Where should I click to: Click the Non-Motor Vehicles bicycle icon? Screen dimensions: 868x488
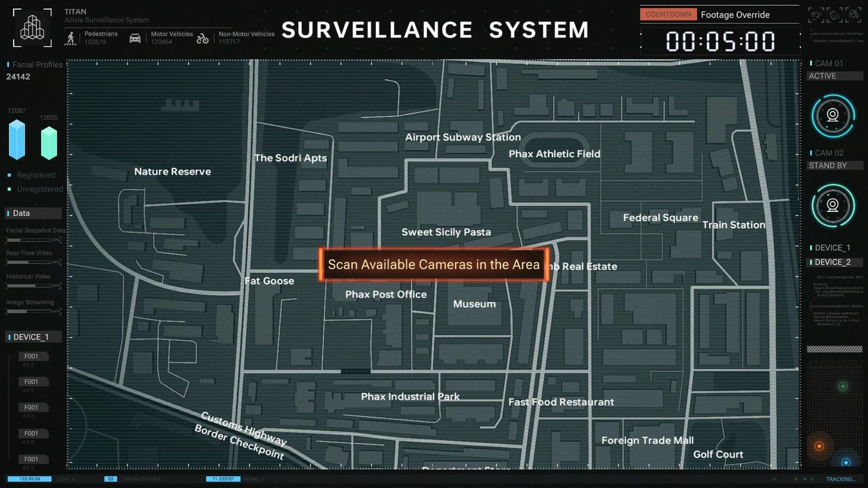point(203,38)
